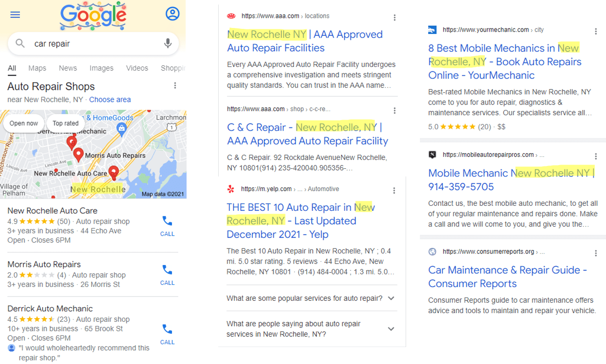Toggle the Top rated filter
The width and height of the screenshot is (606, 364).
tap(66, 123)
